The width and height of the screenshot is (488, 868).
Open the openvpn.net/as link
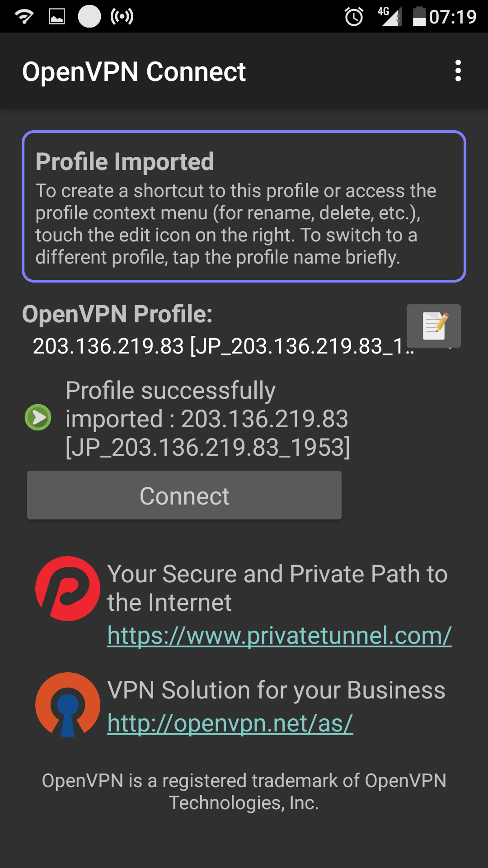pos(230,723)
